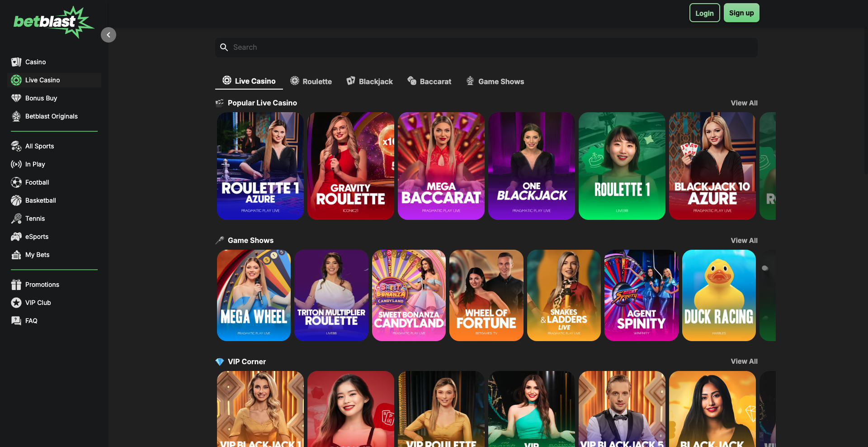Click the VIP Club star icon
Screen dimensions: 868x447
(16, 303)
